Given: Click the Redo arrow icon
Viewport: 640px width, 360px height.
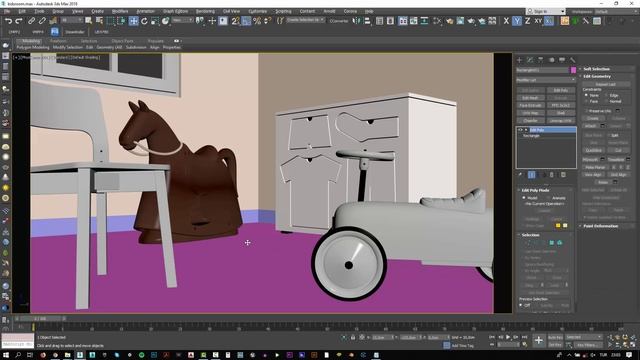Looking at the screenshot, I should [x=19, y=21].
